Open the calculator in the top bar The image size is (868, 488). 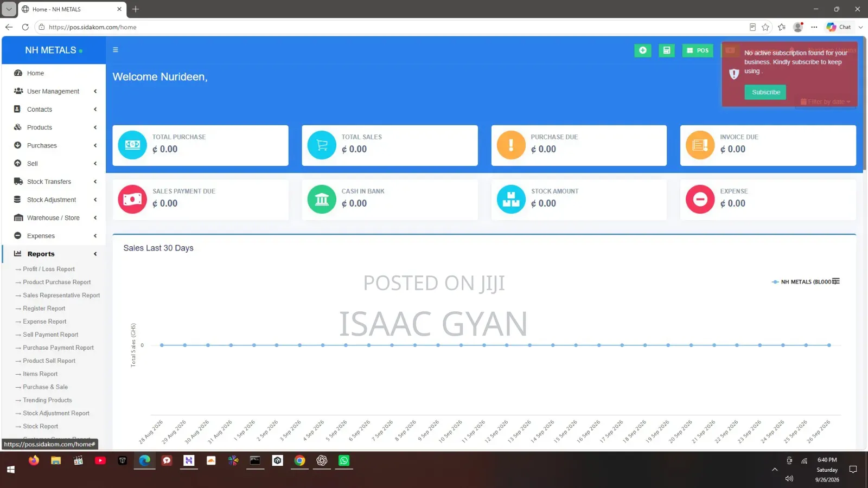coord(667,50)
